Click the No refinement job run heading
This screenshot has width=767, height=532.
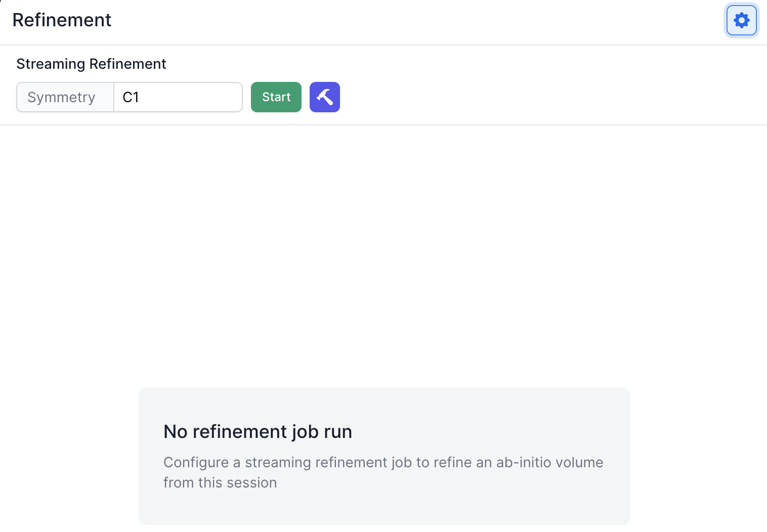[x=258, y=431]
